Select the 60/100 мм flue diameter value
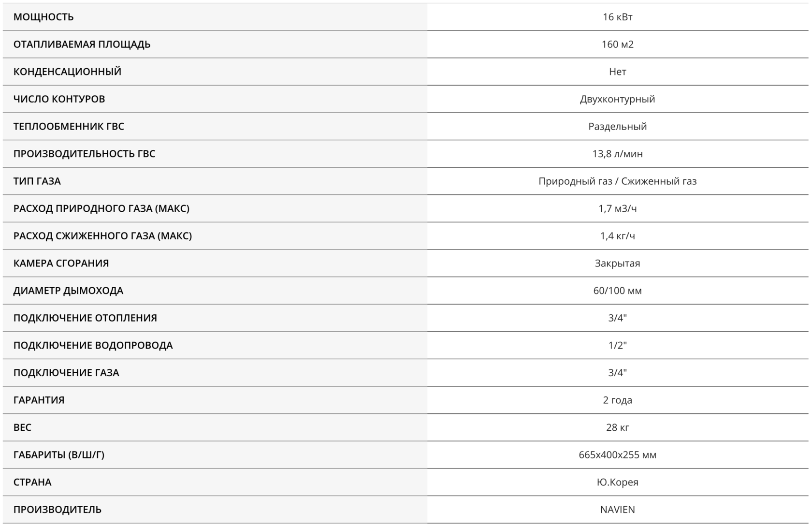Viewport: 812px width, 527px height. (617, 291)
